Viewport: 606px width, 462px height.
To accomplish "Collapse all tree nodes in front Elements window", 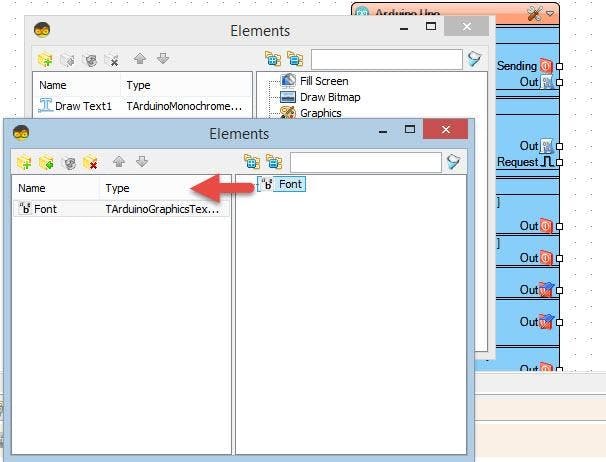I will point(274,162).
